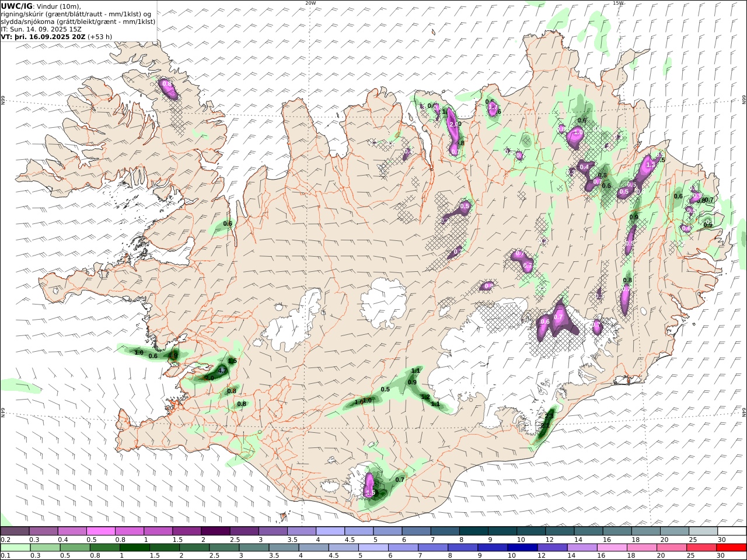Select the pale green swatch above the 0.1 label
747x560 pixels.
(15, 548)
